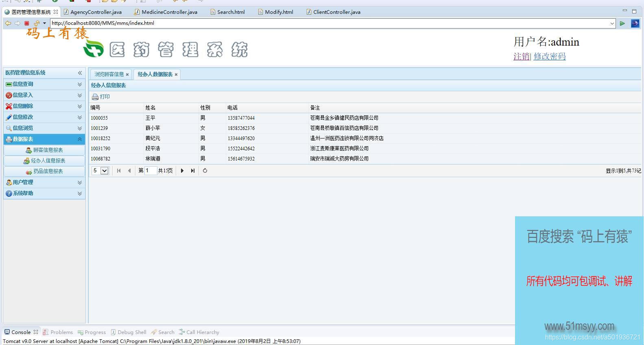Open the page size dropdown
644x345 pixels.
(104, 171)
